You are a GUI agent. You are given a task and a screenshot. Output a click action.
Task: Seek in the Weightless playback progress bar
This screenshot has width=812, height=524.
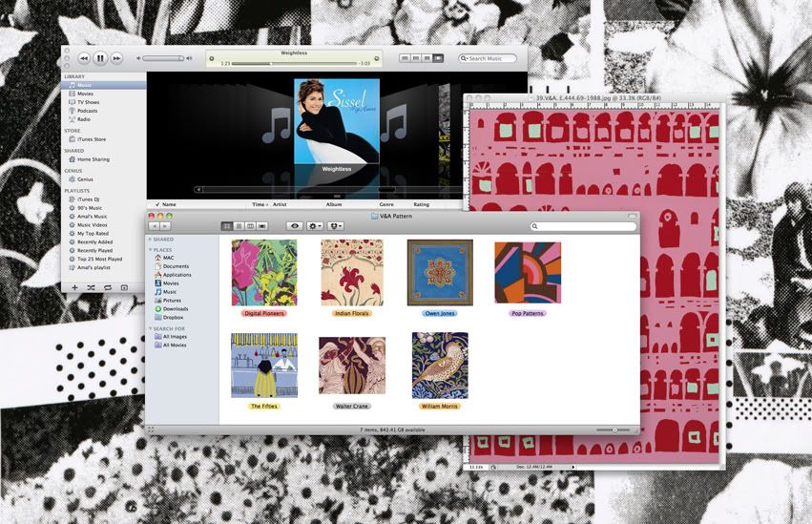pos(294,63)
